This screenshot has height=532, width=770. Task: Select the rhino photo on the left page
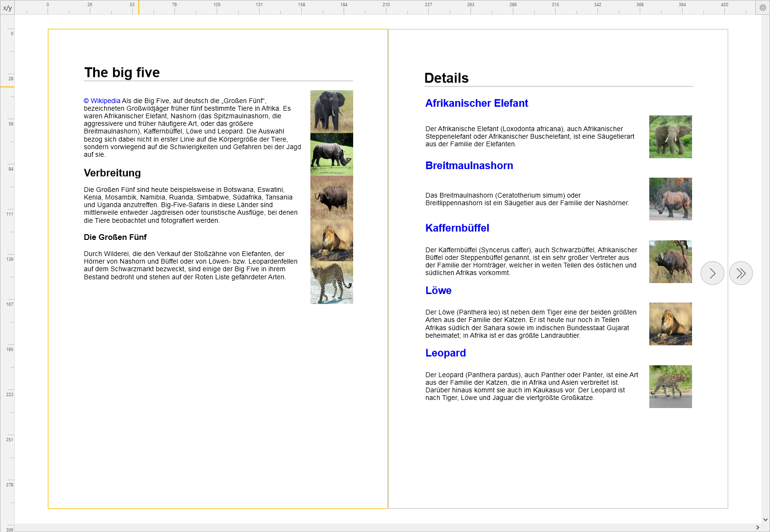click(x=331, y=154)
